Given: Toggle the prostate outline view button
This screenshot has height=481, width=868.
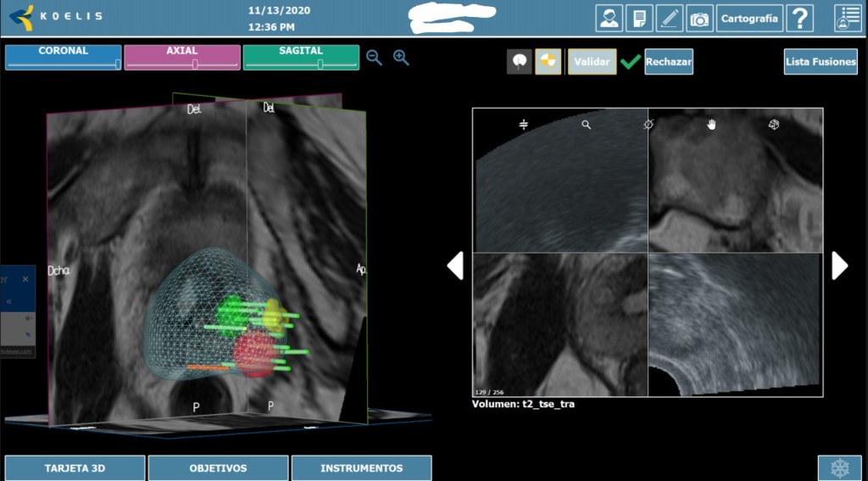Looking at the screenshot, I should pyautogui.click(x=520, y=62).
